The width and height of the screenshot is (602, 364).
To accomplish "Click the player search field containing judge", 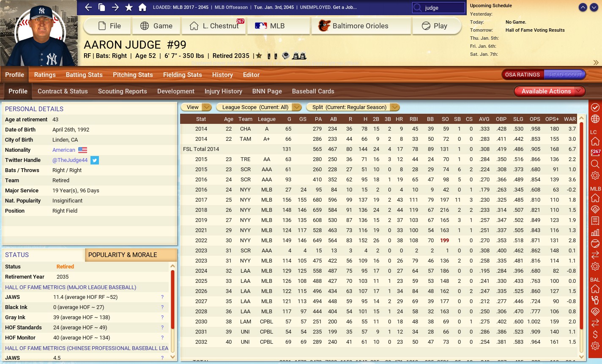I will click(438, 8).
